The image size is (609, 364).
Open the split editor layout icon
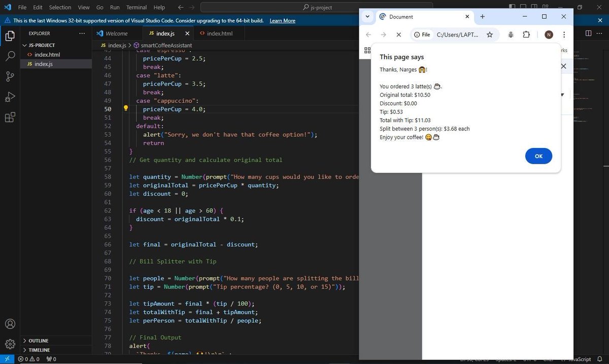(x=587, y=33)
